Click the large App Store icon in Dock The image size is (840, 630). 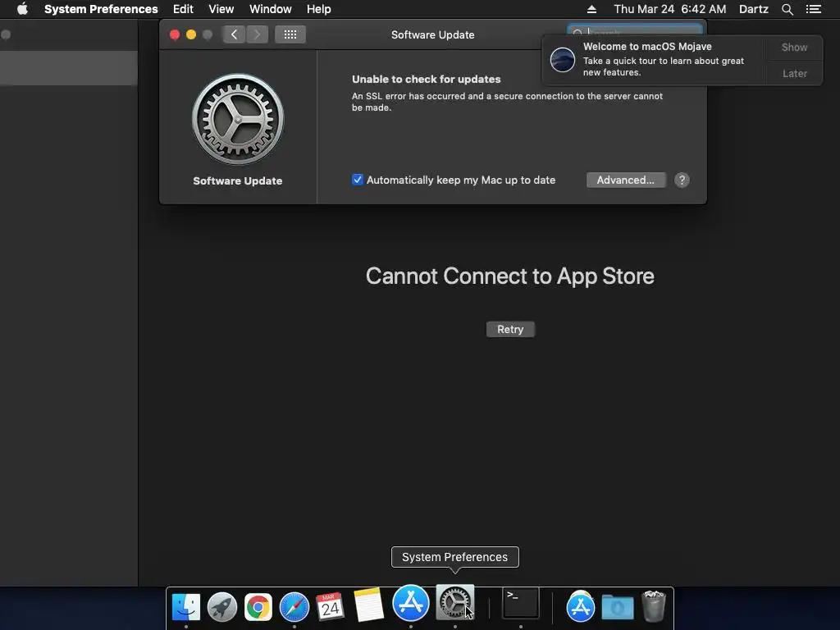pos(411,603)
